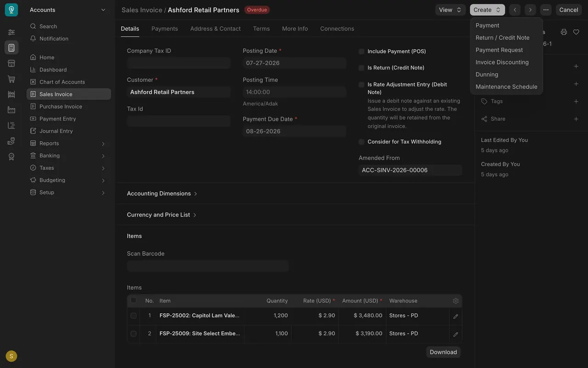The width and height of the screenshot is (588, 368).
Task: Open the print icon in the sidebar
Action: click(564, 32)
